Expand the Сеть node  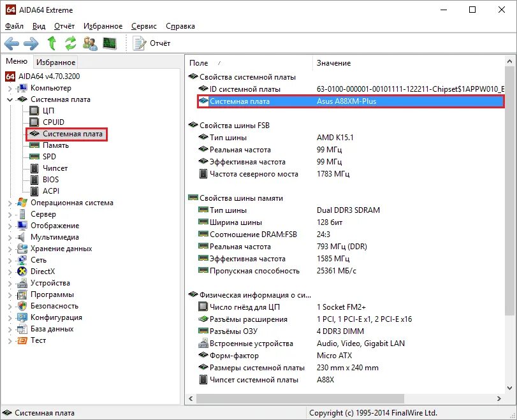point(10,261)
